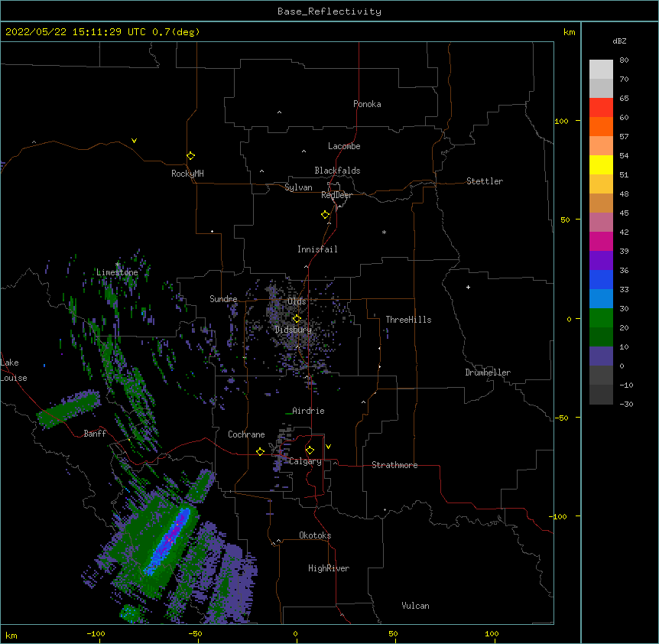Click the HighRiver label

[x=329, y=568]
